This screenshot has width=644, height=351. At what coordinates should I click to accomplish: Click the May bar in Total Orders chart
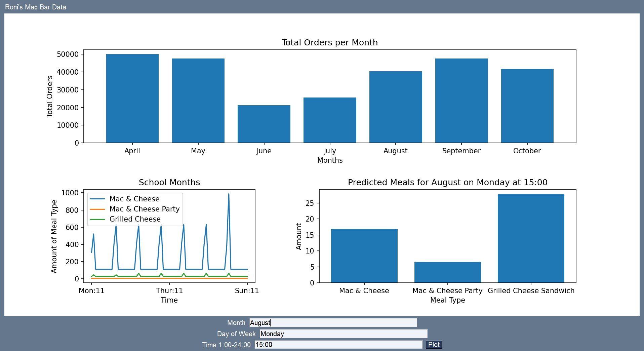[198, 101]
